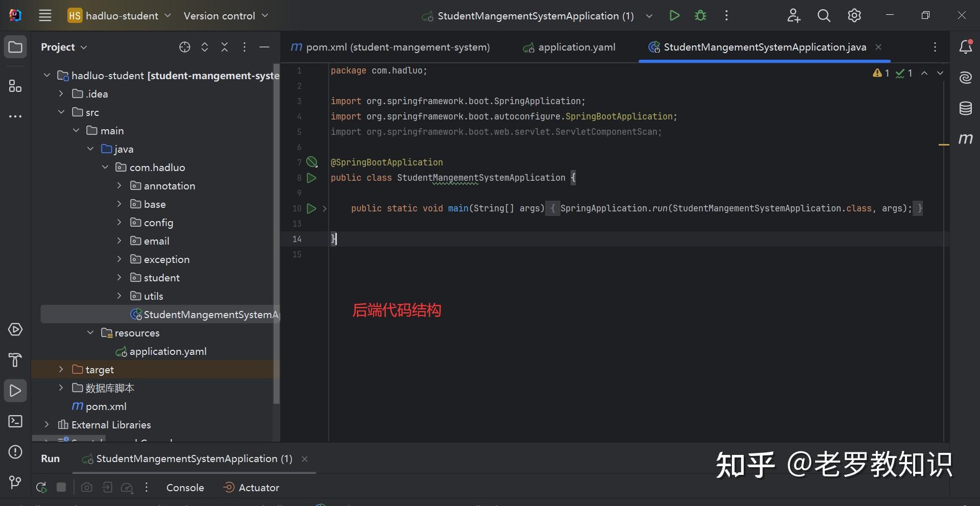The image size is (980, 506).
Task: Open the Terminal tool window
Action: point(15,421)
